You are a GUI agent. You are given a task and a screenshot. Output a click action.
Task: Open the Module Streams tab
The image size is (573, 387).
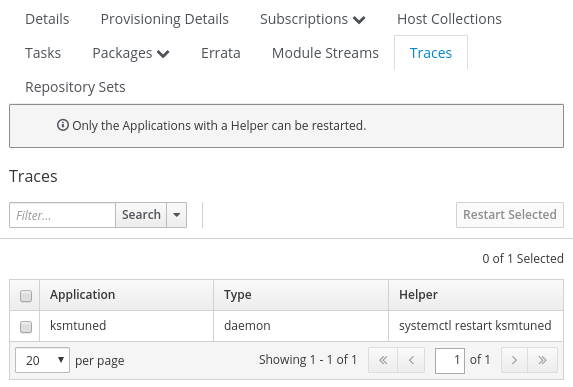click(x=325, y=53)
